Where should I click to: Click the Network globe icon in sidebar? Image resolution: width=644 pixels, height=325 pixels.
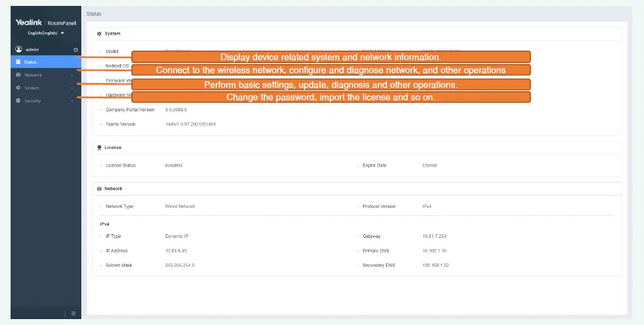[18, 75]
